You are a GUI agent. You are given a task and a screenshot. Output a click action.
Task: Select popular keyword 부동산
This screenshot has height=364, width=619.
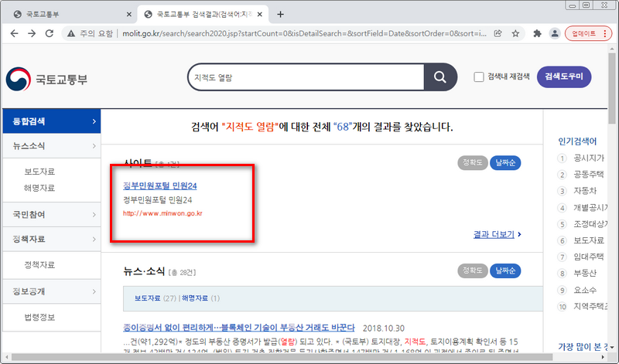[585, 273]
